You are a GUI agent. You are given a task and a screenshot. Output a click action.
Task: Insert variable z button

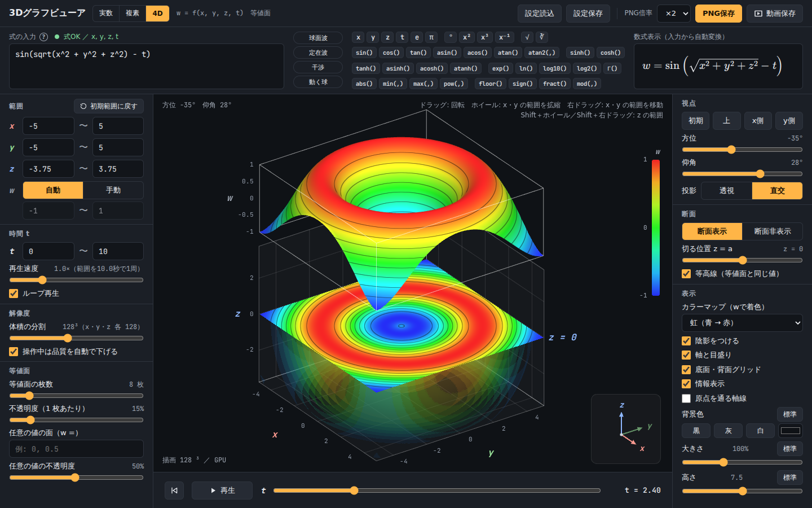point(387,37)
